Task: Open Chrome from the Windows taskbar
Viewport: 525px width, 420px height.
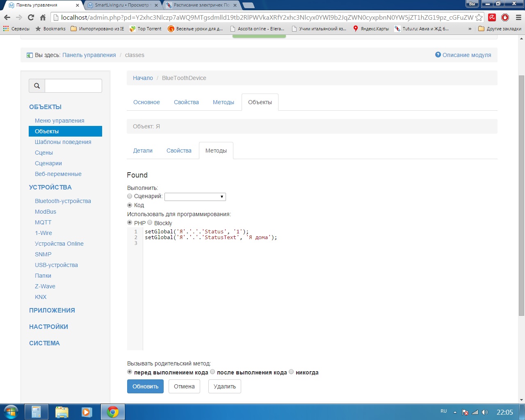Action: pyautogui.click(x=113, y=412)
